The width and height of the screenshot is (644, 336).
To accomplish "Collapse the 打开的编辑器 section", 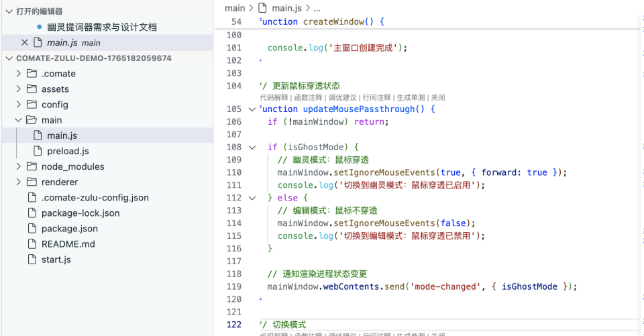I will pyautogui.click(x=9, y=11).
